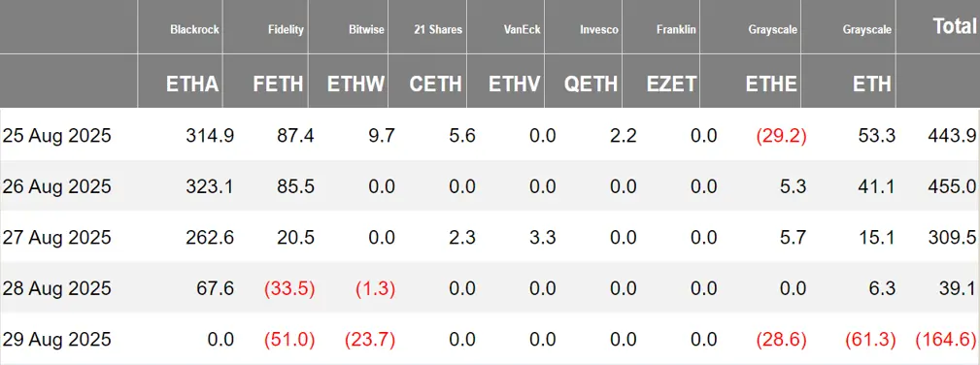Click the Blackrock issuer label

point(194,29)
